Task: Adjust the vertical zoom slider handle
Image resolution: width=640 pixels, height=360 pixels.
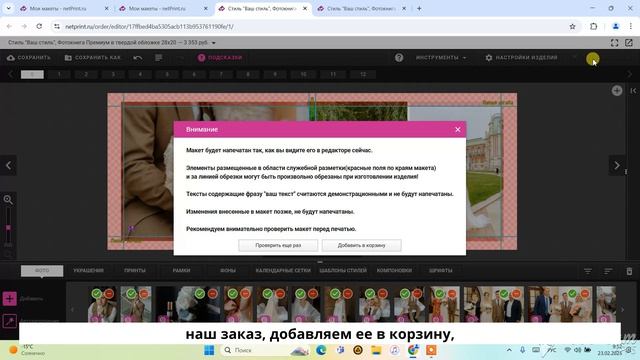Action: (8, 227)
